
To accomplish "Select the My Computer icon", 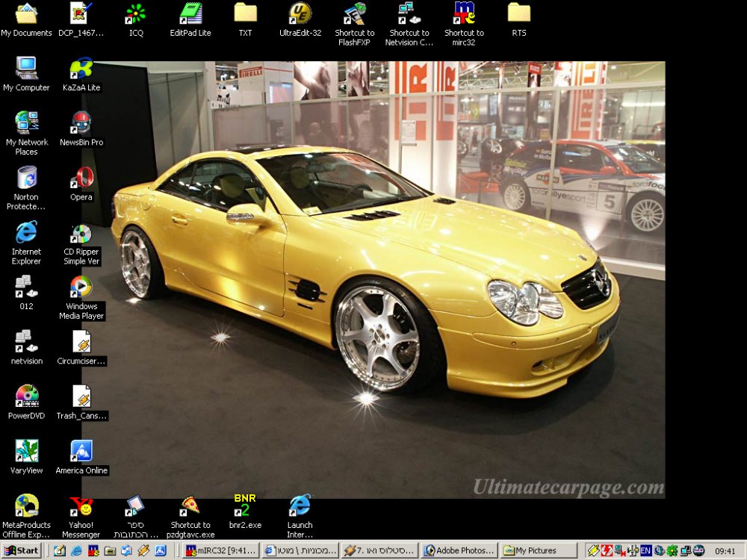I will click(x=26, y=75).
